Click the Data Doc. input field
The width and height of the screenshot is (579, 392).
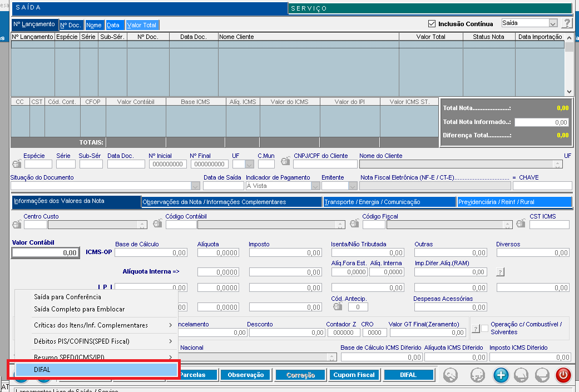[x=126, y=164]
